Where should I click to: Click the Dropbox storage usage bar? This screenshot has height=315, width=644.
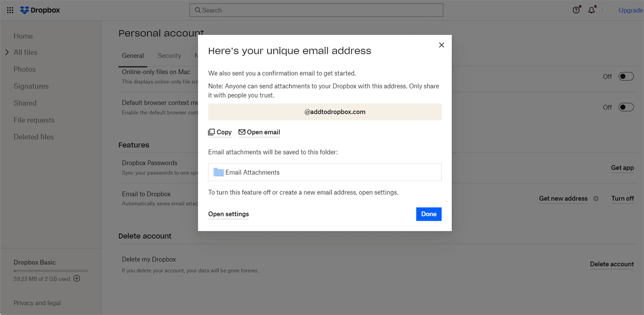pos(51,271)
